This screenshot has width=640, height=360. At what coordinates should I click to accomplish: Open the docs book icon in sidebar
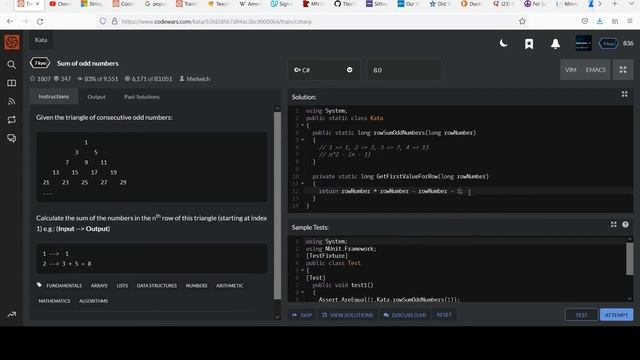pyautogui.click(x=11, y=83)
